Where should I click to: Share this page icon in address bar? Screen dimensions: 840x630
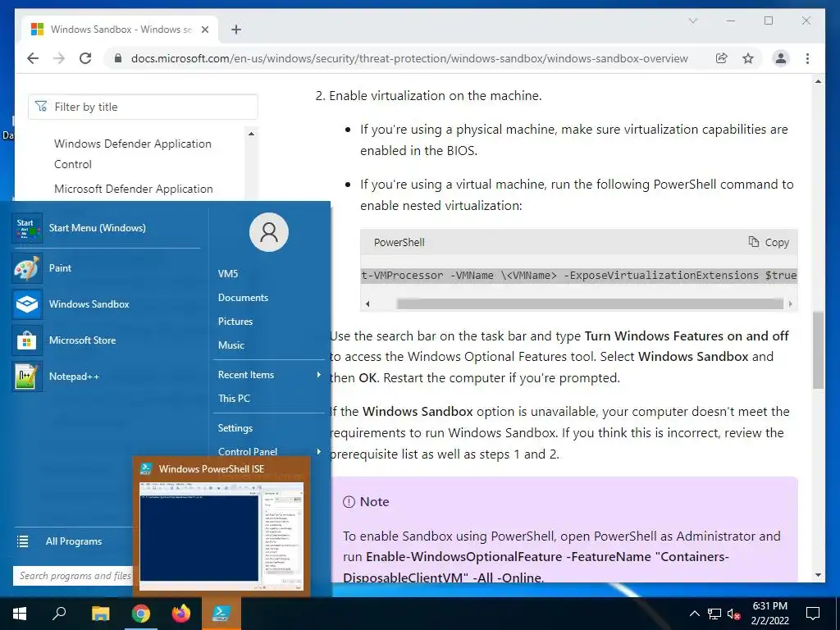pos(722,58)
